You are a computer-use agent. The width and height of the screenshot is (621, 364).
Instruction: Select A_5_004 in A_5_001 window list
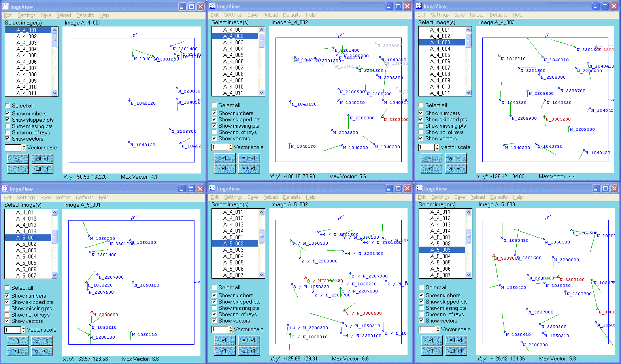[x=28, y=256]
